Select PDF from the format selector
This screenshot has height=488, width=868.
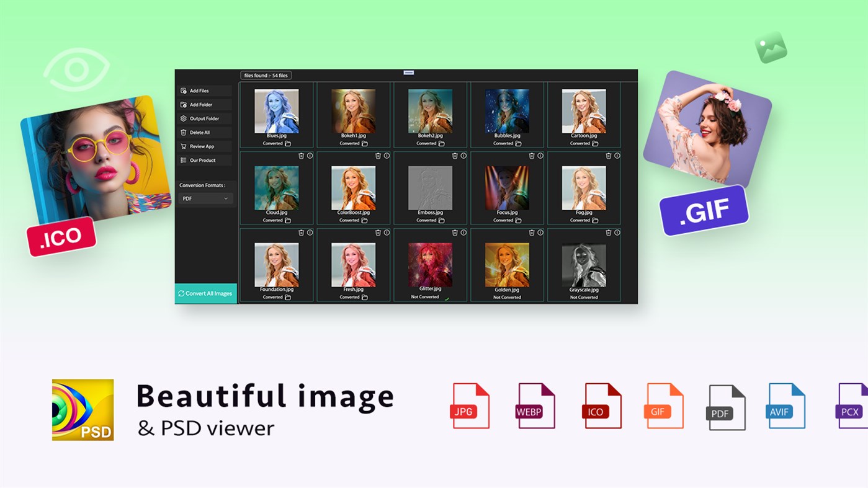click(x=187, y=198)
